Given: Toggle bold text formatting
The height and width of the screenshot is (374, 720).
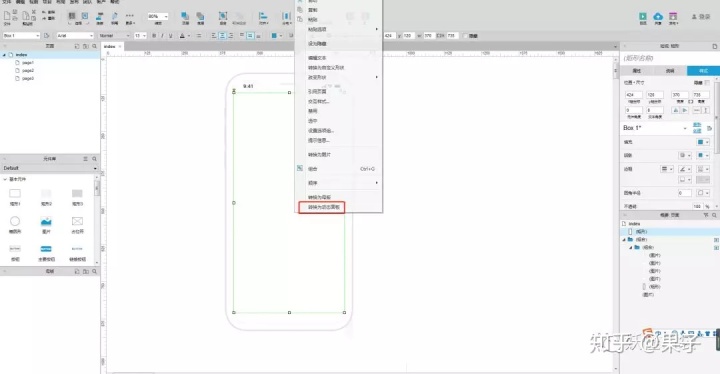Looking at the screenshot, I should 154,35.
